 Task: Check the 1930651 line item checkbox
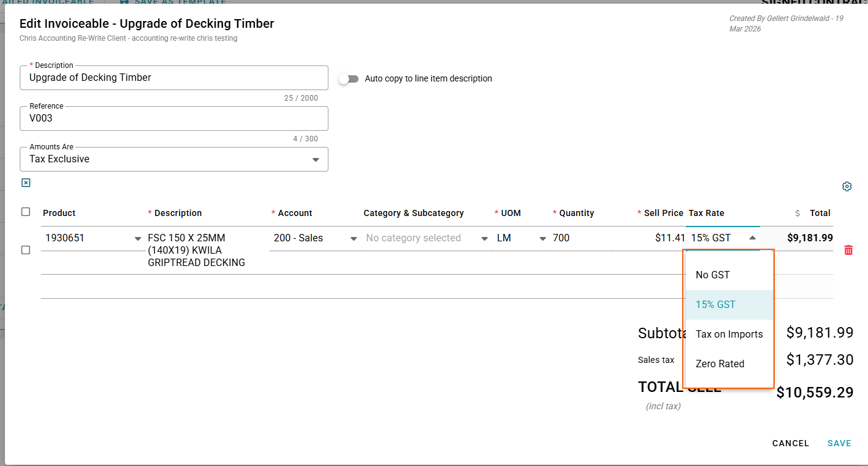[x=26, y=250]
